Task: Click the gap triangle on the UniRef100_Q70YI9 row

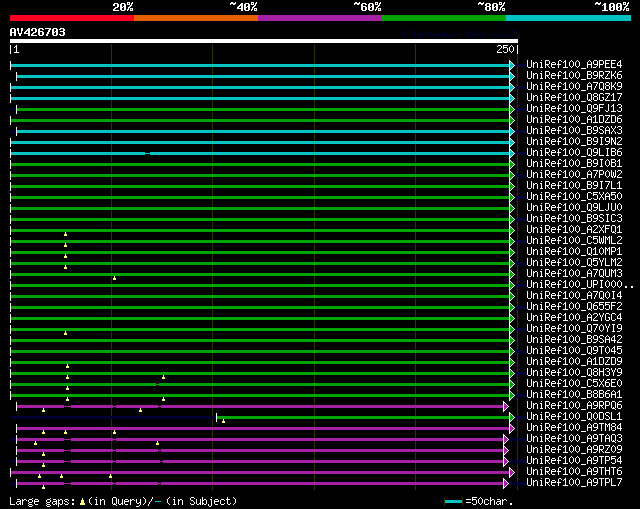Action: coord(66,332)
